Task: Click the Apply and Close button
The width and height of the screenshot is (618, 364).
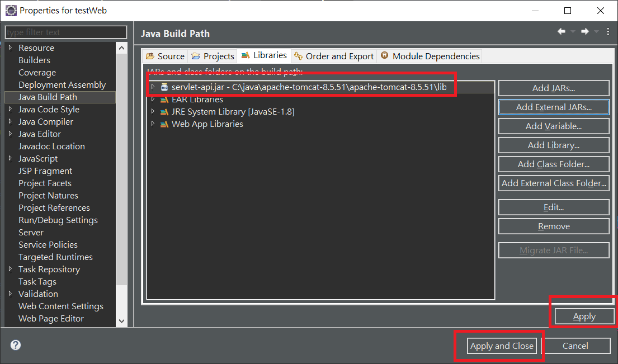Action: pyautogui.click(x=501, y=346)
